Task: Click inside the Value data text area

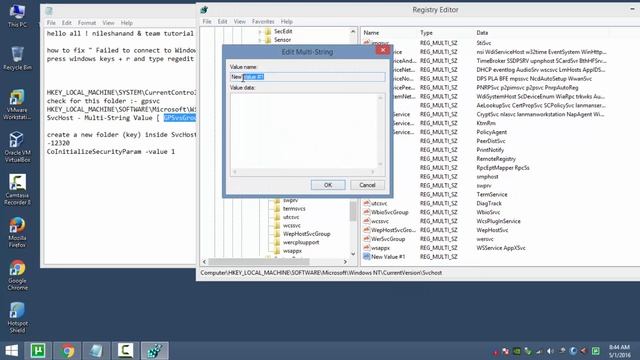Action: [x=304, y=131]
